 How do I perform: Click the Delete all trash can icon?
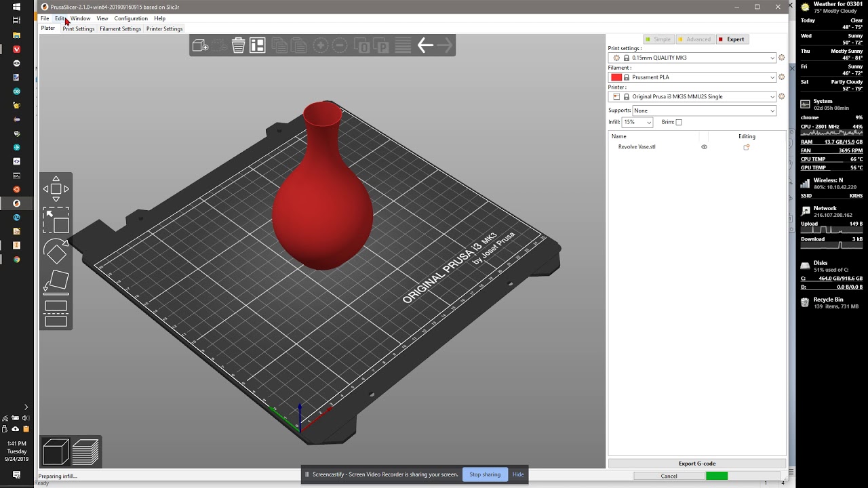pyautogui.click(x=238, y=45)
